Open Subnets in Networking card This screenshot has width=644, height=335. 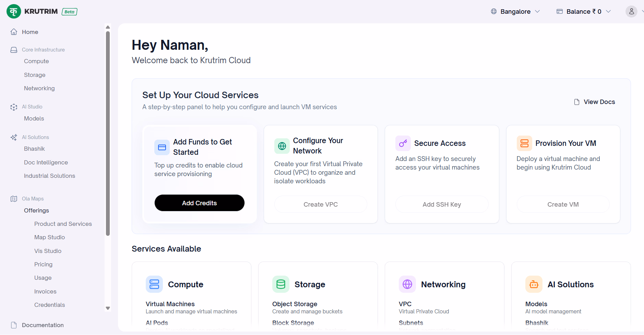(x=411, y=323)
